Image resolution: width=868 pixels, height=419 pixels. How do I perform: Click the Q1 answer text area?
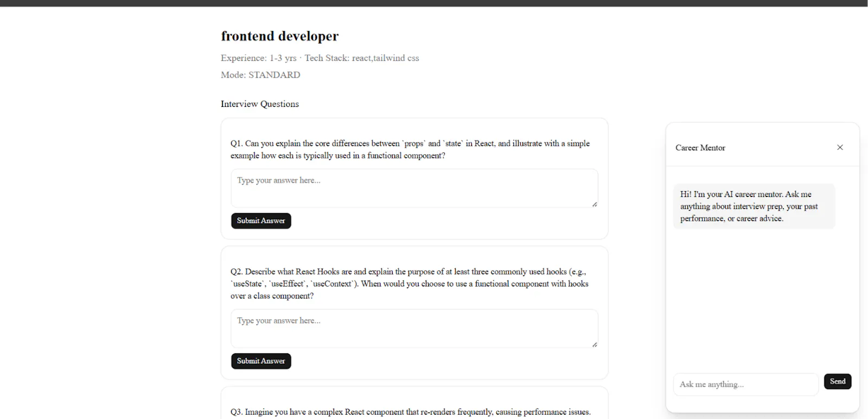click(414, 188)
